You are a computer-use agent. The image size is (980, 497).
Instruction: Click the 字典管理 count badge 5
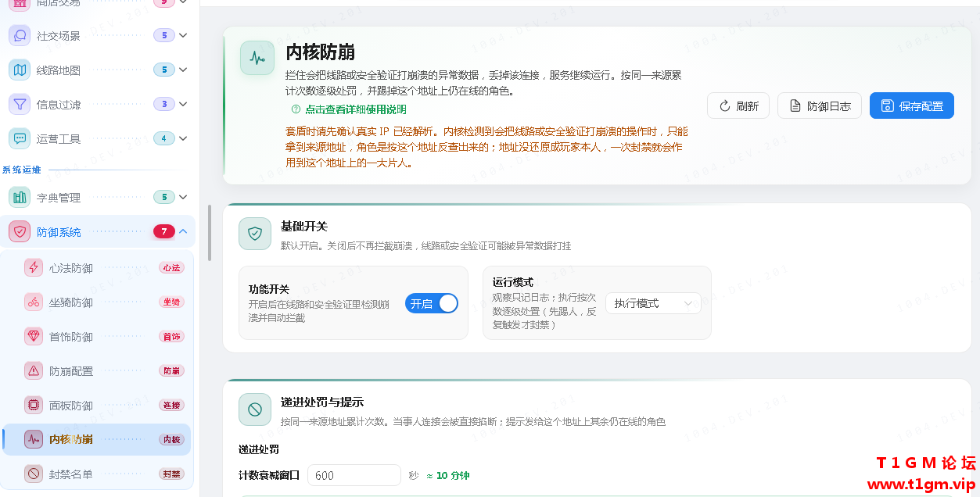(x=164, y=197)
